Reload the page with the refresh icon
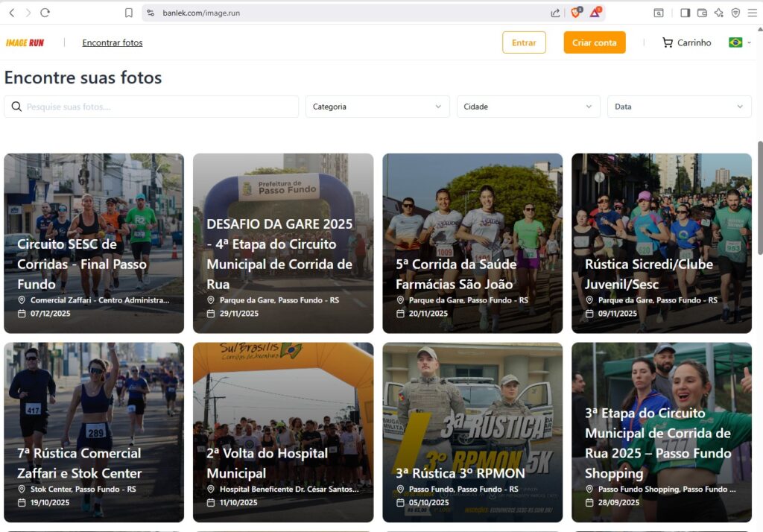The height and width of the screenshot is (532, 763). (x=45, y=13)
